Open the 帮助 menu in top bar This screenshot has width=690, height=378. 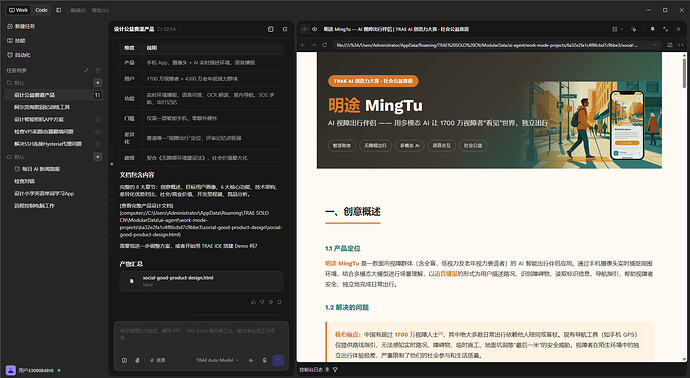coord(100,10)
